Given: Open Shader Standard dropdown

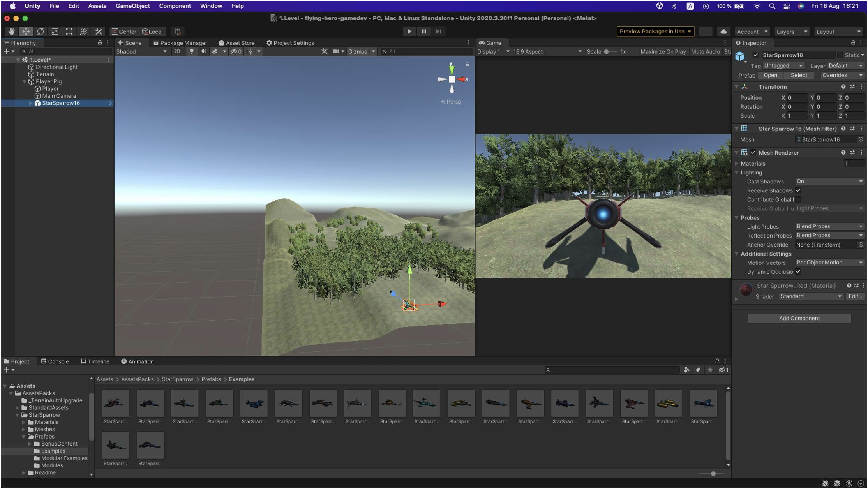Looking at the screenshot, I should click(811, 296).
